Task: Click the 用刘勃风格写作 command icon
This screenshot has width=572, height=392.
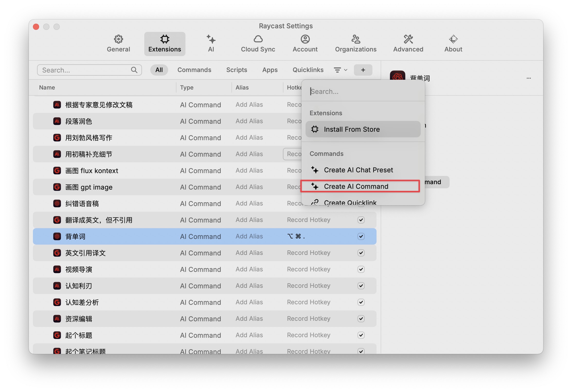Action: (57, 138)
